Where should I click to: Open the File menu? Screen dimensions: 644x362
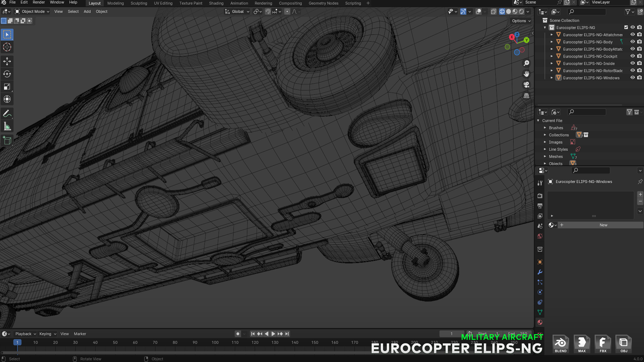13,3
